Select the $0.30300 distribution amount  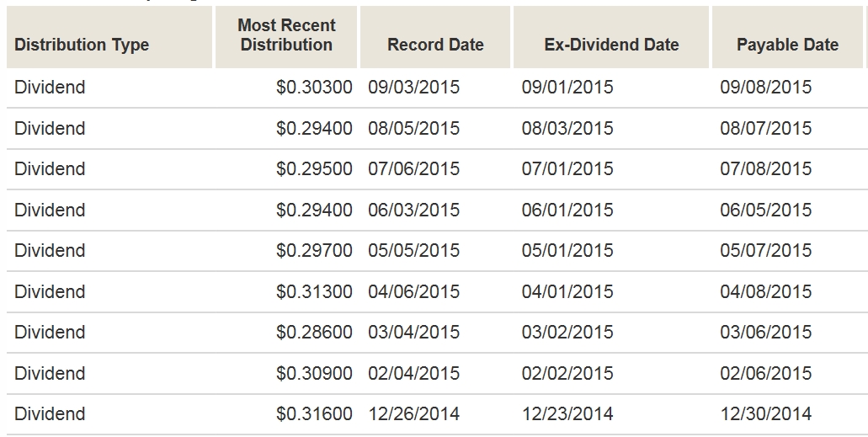click(314, 88)
